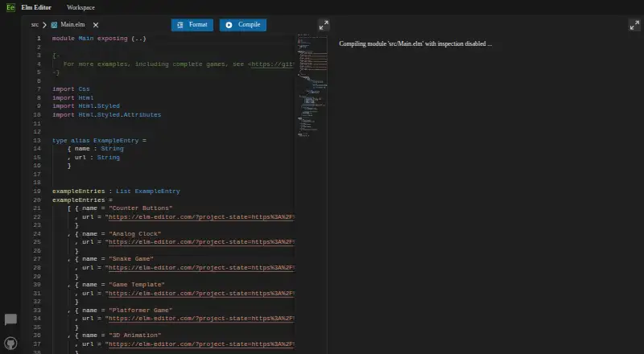The height and width of the screenshot is (354, 644).
Task: Click line number 19 in gutter
Action: (x=37, y=191)
